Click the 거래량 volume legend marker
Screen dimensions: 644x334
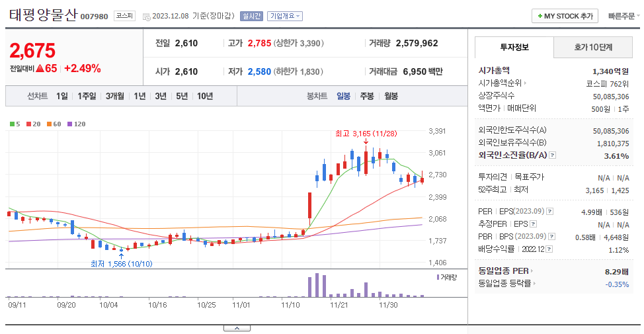point(447,277)
